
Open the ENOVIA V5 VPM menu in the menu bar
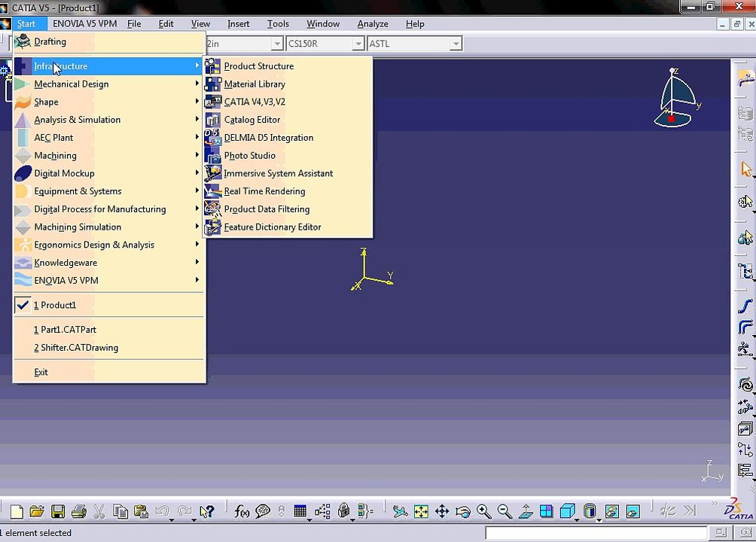coord(85,23)
